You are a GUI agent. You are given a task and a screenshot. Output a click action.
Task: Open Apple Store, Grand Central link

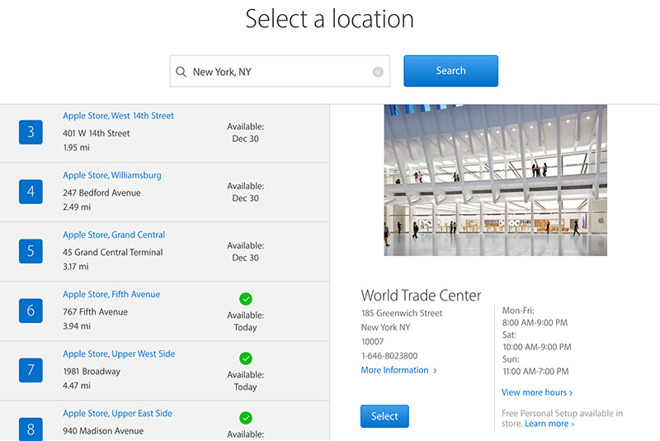coord(114,235)
